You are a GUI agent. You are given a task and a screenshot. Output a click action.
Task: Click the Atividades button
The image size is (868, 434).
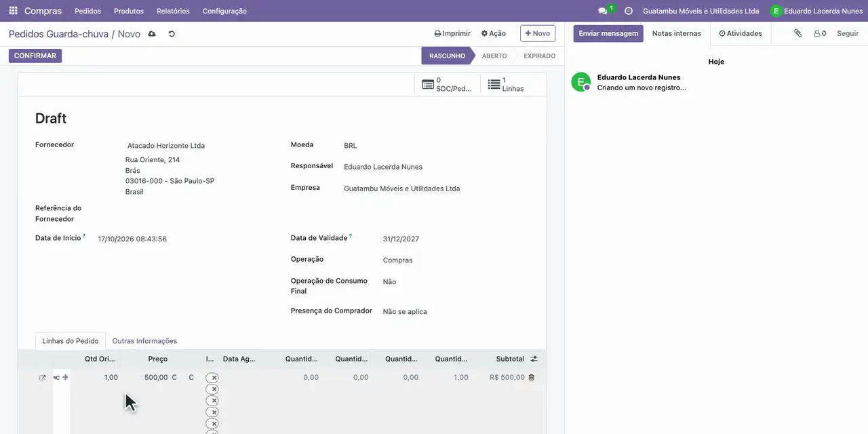[741, 33]
